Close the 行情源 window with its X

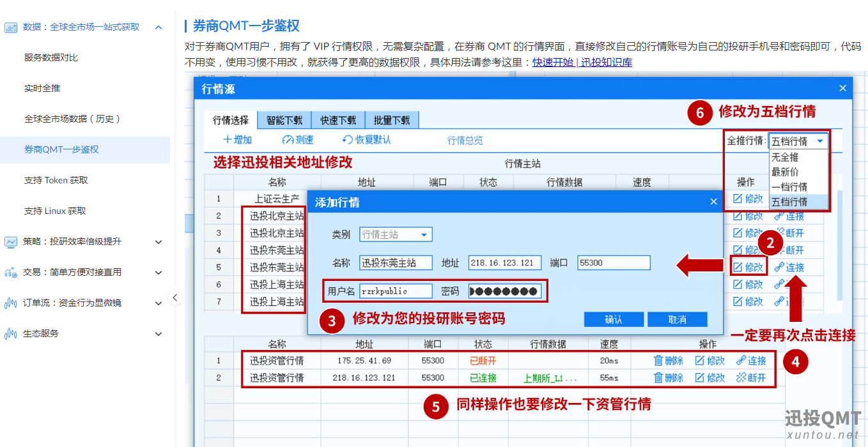(842, 89)
